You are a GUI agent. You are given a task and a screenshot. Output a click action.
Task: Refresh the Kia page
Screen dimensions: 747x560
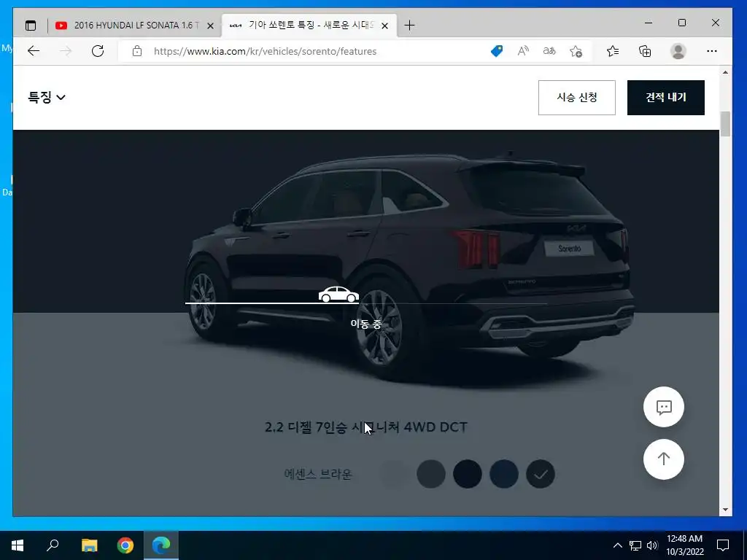point(98,51)
